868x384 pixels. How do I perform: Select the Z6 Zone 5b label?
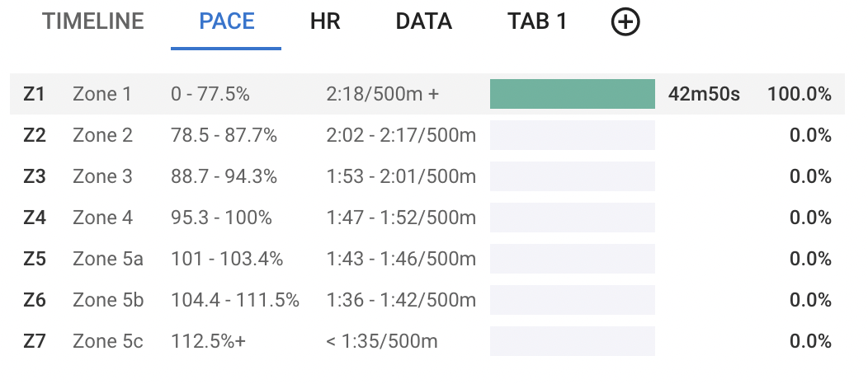107,300
